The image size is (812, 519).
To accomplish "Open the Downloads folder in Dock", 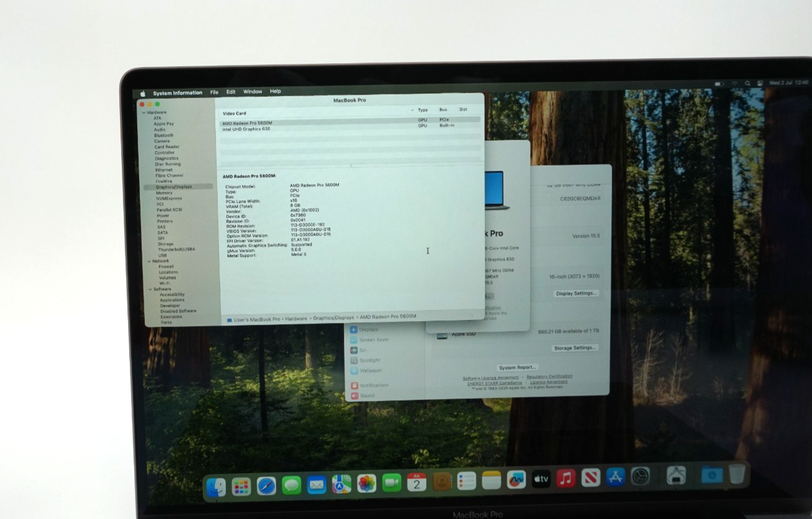I will click(712, 474).
